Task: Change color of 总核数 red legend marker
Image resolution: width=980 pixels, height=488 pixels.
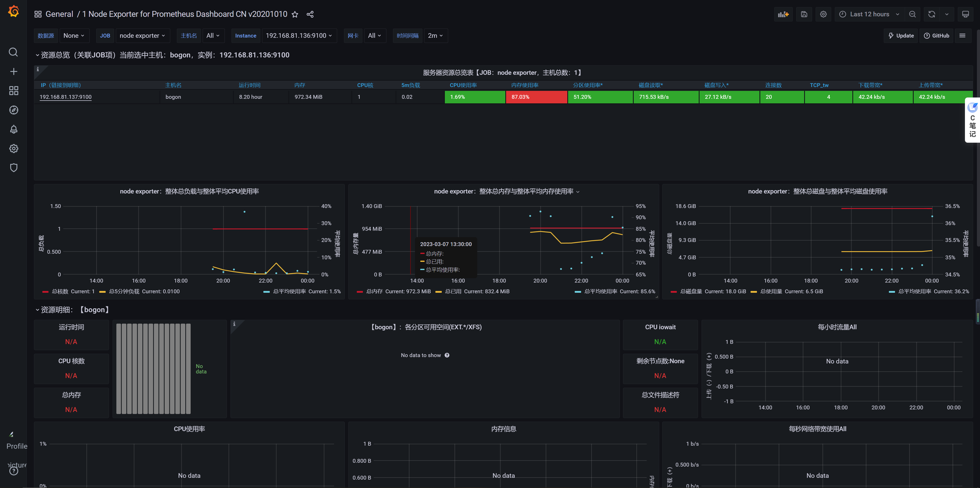Action: [x=46, y=292]
